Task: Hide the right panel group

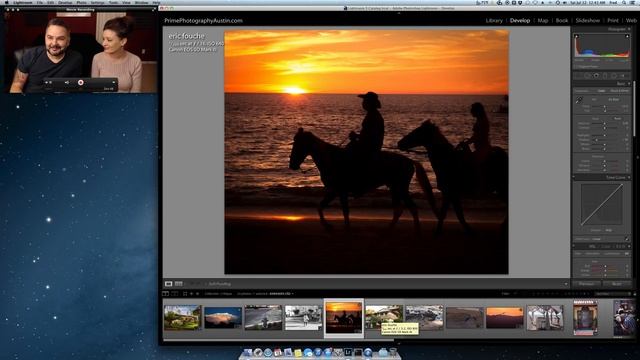Action: 638,157
